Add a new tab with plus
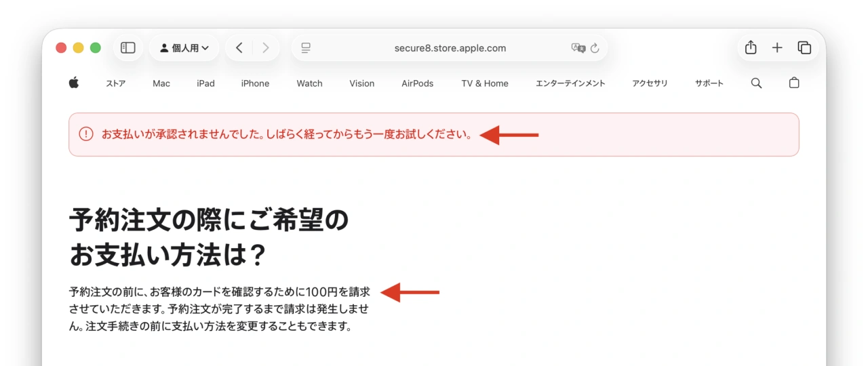The height and width of the screenshot is (366, 868). coord(777,48)
